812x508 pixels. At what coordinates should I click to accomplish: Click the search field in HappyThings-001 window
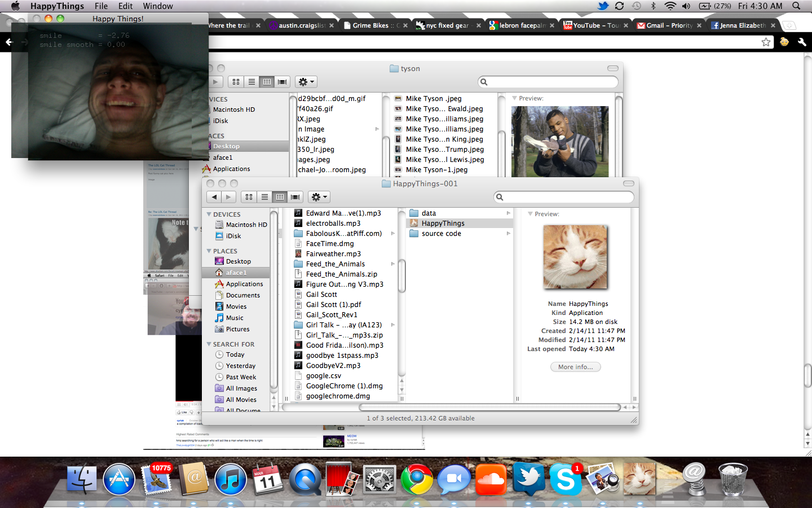tap(564, 197)
